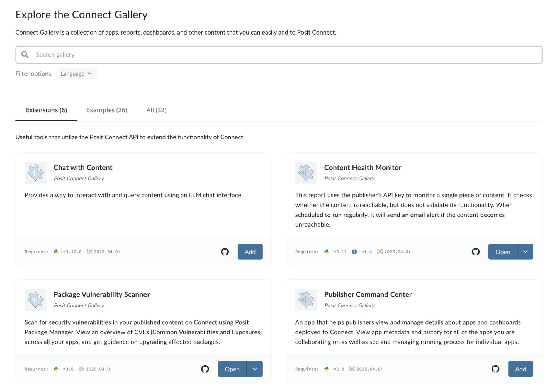
Task: Click GitHub icon on Package Vulnerability Scanner card
Action: point(205,369)
